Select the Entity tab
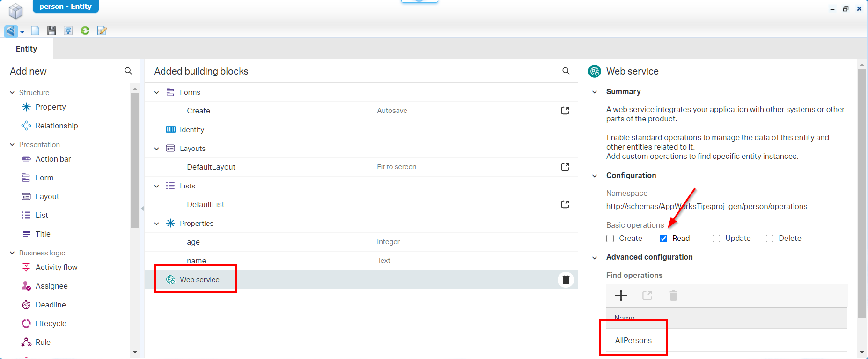Screen dimensions: 868x359 click(x=27, y=49)
